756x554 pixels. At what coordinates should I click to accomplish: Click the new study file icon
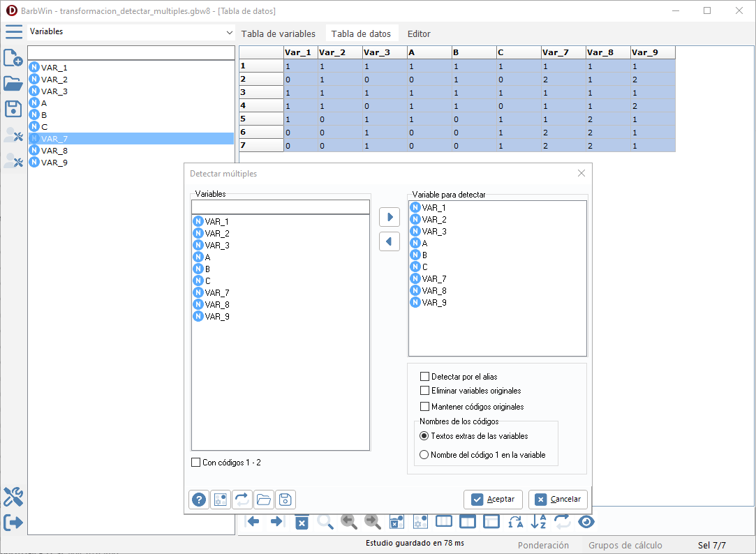coord(13,58)
